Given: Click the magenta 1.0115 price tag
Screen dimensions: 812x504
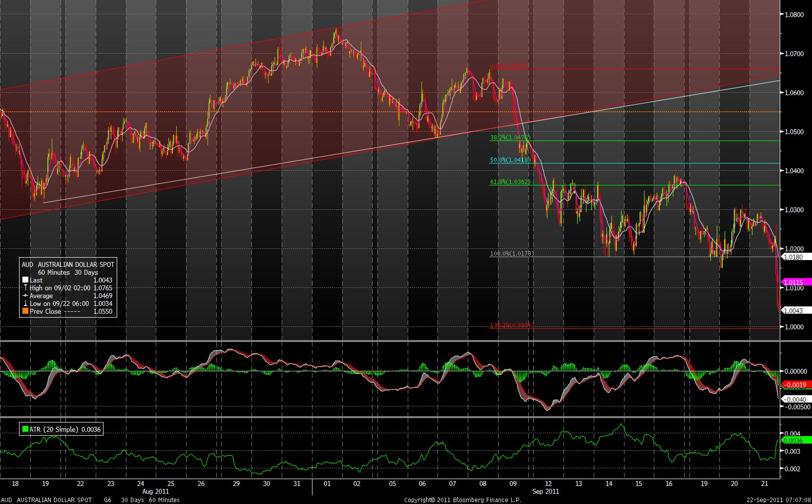Looking at the screenshot, I should point(796,282).
